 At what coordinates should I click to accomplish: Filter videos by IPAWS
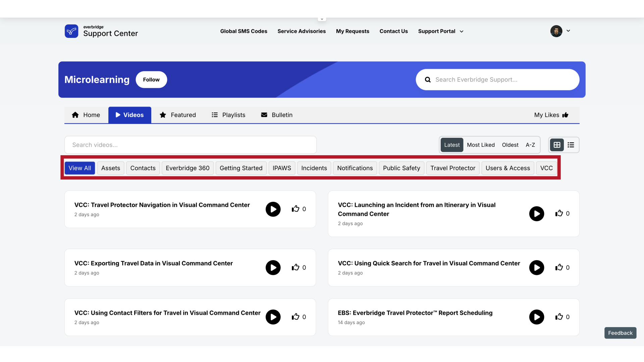[x=282, y=168]
